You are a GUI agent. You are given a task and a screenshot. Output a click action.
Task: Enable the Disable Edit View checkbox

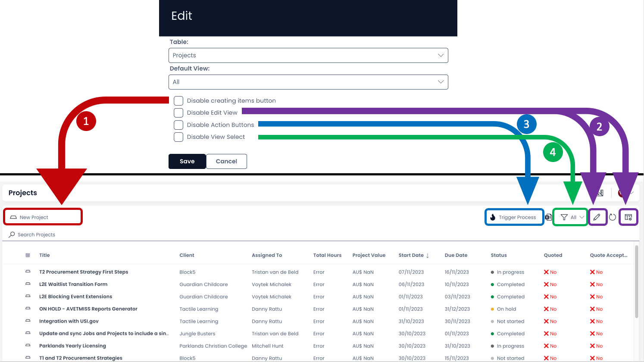point(178,113)
